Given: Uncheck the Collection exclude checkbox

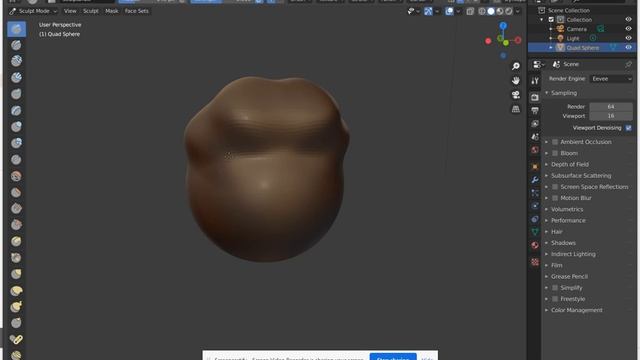Looking at the screenshot, I should tap(551, 19).
